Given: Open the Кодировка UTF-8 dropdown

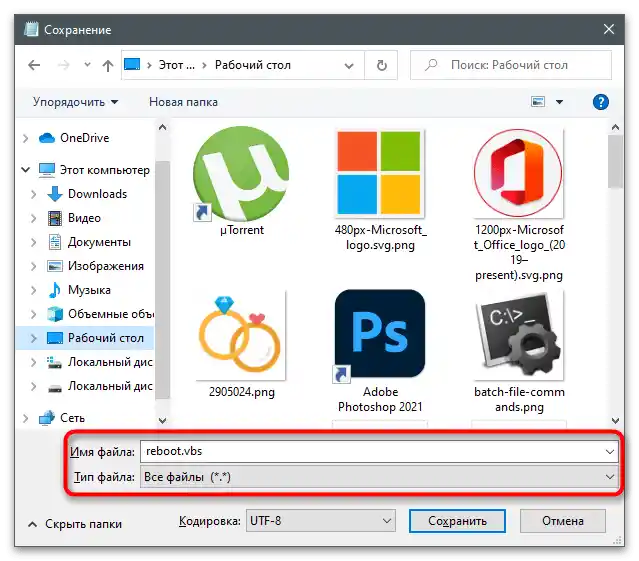Looking at the screenshot, I should tap(321, 521).
